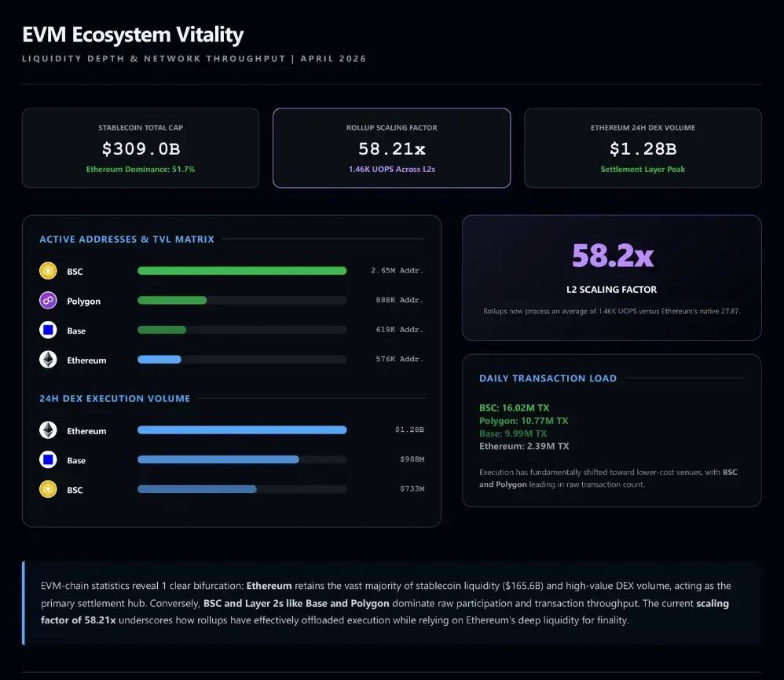The height and width of the screenshot is (680, 784).
Task: Select the BSC DEX volume bar
Action: [242, 488]
